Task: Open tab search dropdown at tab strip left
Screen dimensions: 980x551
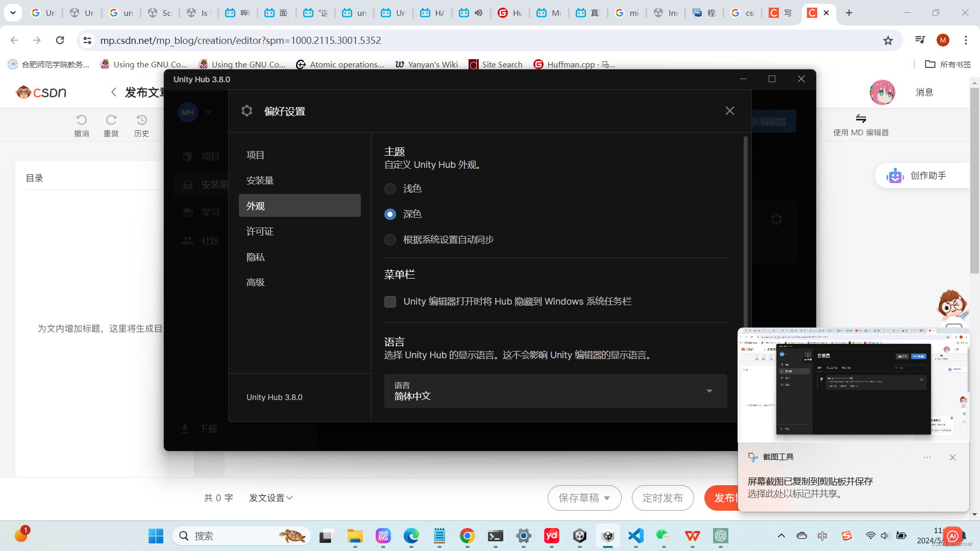Action: click(13, 13)
